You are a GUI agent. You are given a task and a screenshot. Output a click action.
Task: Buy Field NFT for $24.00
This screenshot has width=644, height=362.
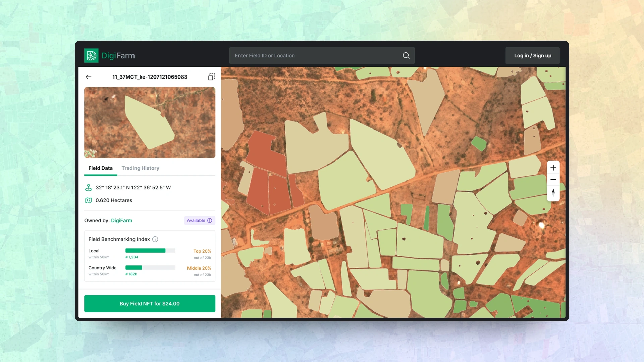point(150,304)
